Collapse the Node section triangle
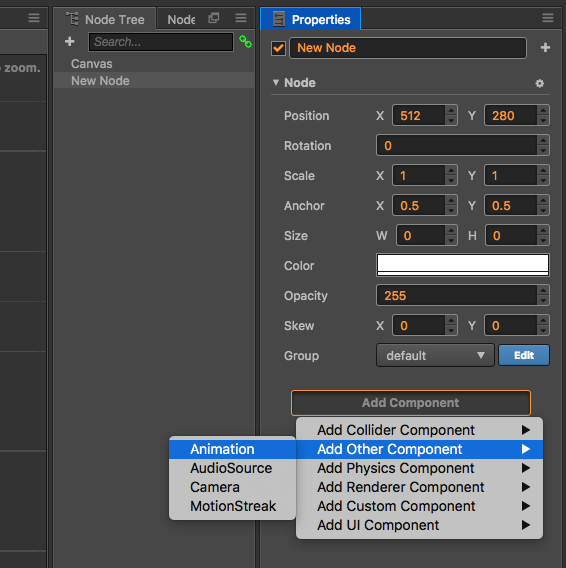Screen dimensions: 566x568 coord(276,83)
